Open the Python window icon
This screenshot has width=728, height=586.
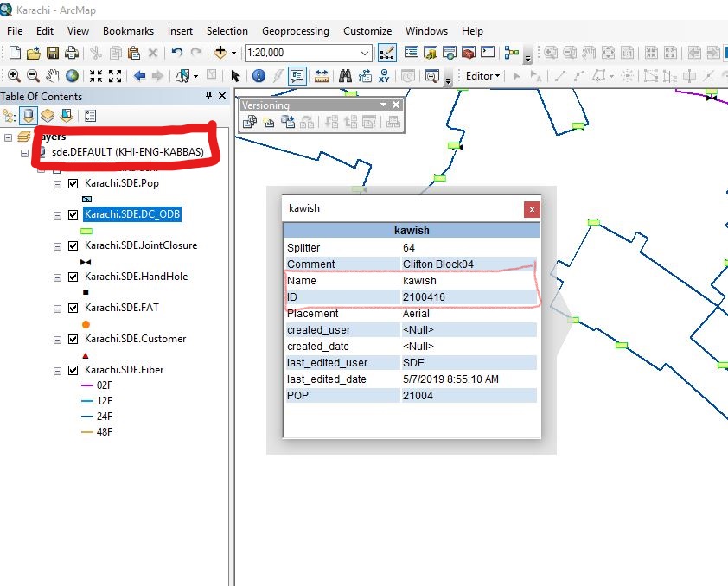point(488,53)
